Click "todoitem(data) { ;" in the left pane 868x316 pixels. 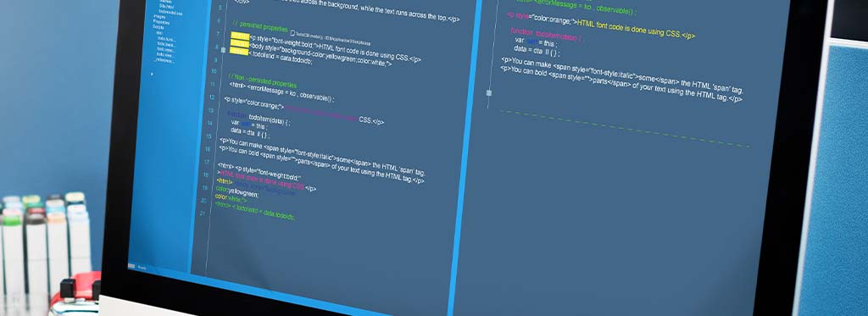[269, 120]
